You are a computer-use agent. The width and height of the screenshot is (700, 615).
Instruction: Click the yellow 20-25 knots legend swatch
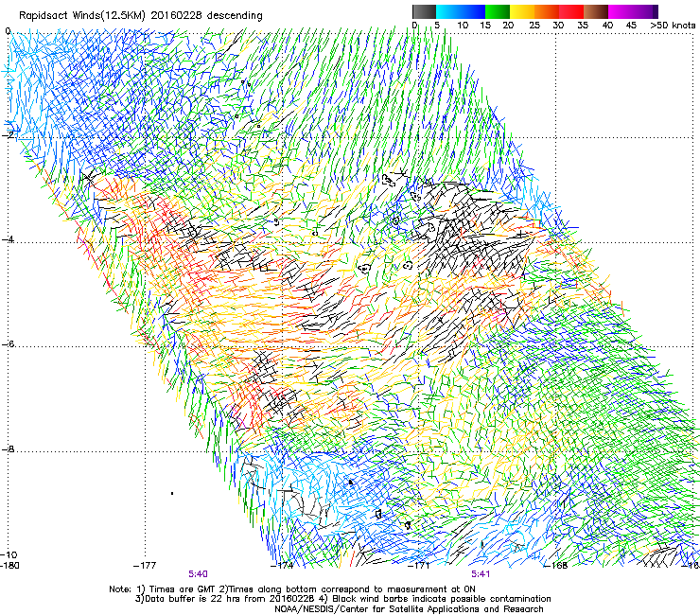[x=522, y=11]
